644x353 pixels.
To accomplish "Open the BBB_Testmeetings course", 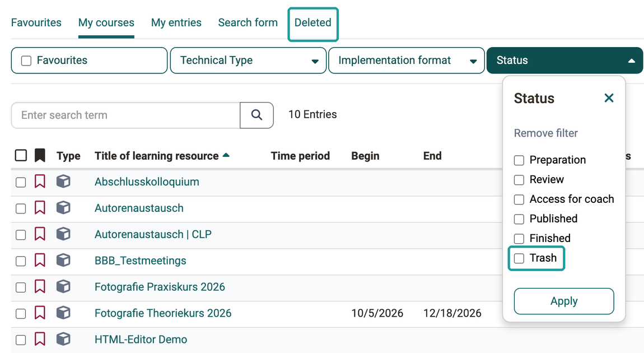I will [x=141, y=261].
